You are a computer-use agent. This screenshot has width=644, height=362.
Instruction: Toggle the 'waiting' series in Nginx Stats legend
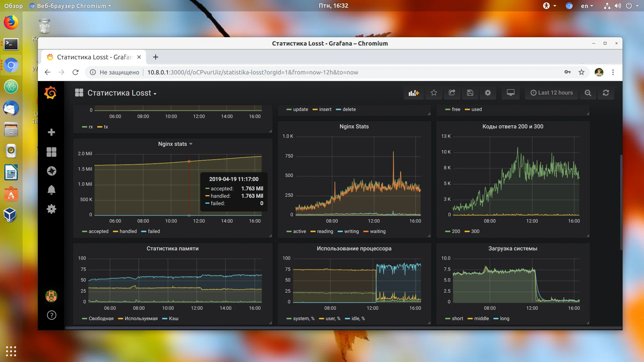point(377,231)
